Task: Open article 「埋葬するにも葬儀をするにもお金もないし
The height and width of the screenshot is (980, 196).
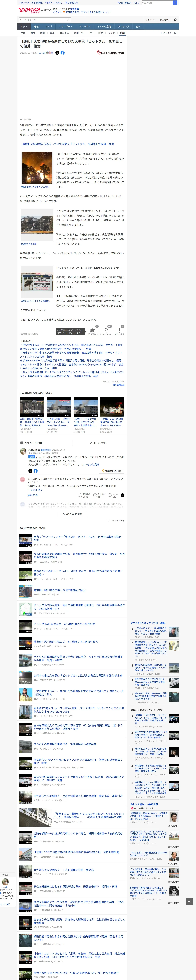Action: [x=88, y=815]
